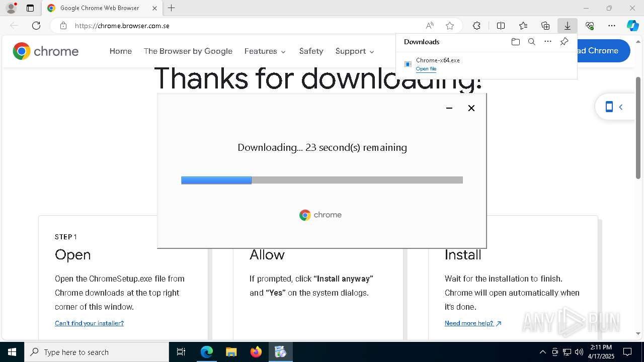Minimize the downloader dialog
Image resolution: width=644 pixels, height=362 pixels.
tap(449, 108)
